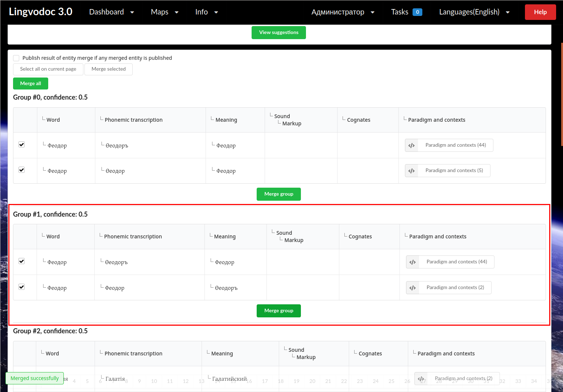
Task: Uncheck first Феодор row in Group #0
Action: 21,144
